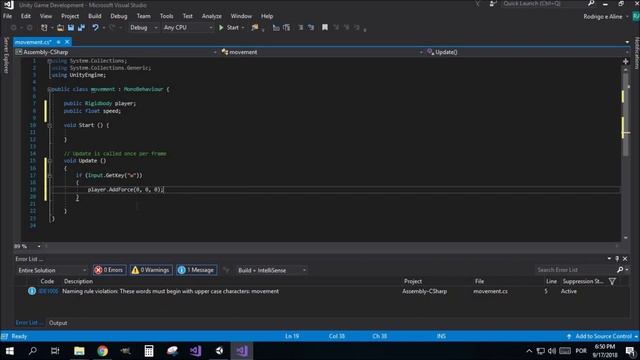Click the feedback icon in title bar
Image resolution: width=640 pixels, height=360 pixels.
(493, 4)
